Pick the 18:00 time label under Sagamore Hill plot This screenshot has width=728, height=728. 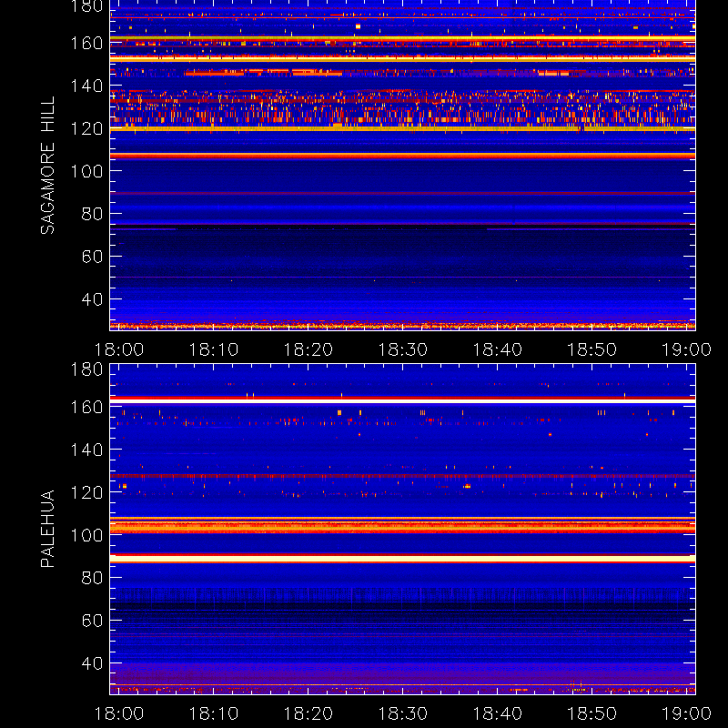click(x=119, y=349)
